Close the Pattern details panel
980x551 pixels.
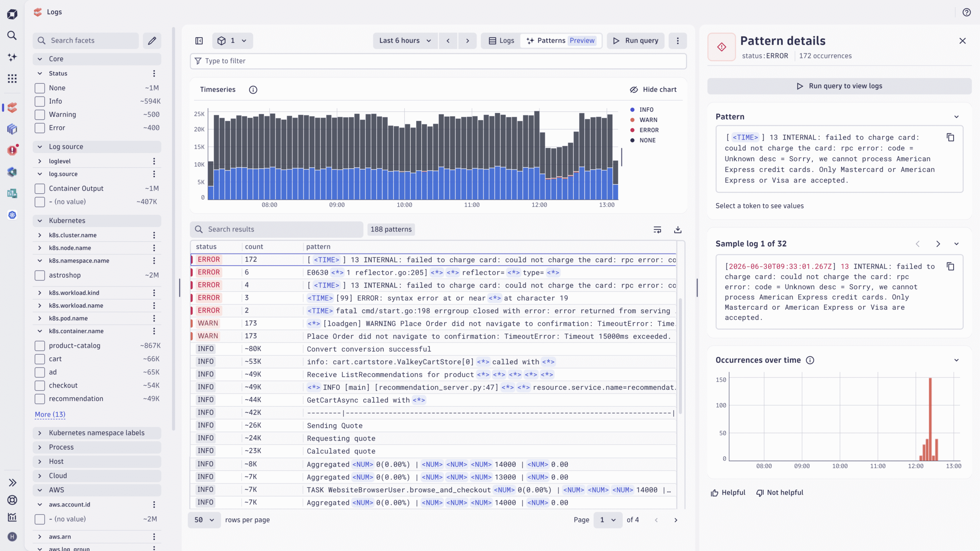(962, 41)
